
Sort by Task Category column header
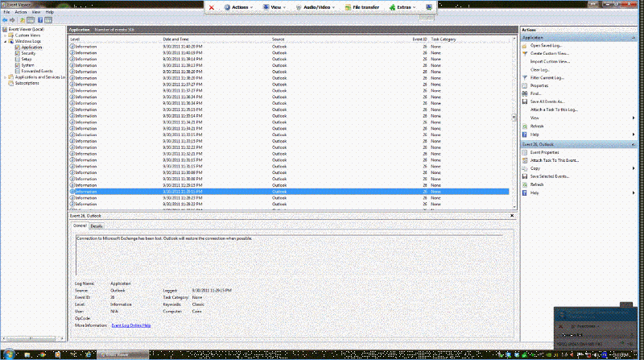tap(444, 39)
